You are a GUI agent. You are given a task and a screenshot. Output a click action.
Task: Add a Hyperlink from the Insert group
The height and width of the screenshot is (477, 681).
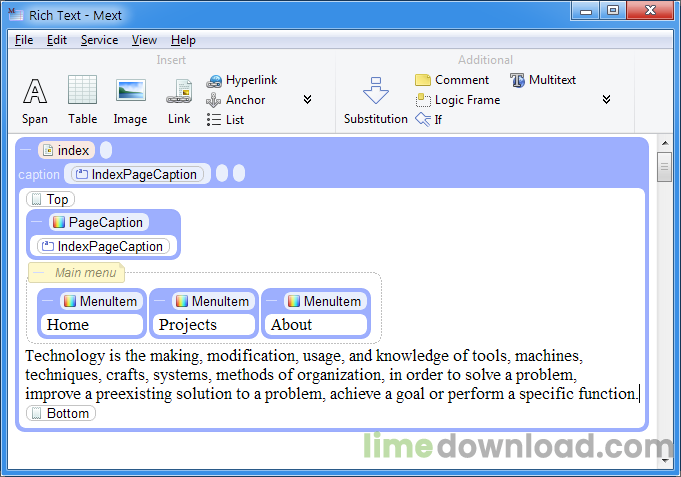[x=242, y=80]
